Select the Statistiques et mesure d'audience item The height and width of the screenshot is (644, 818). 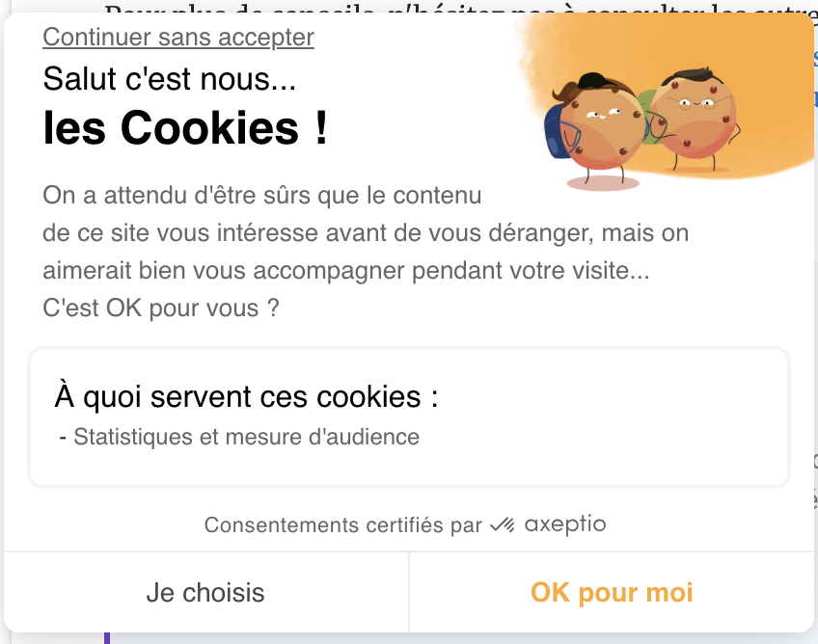239,437
